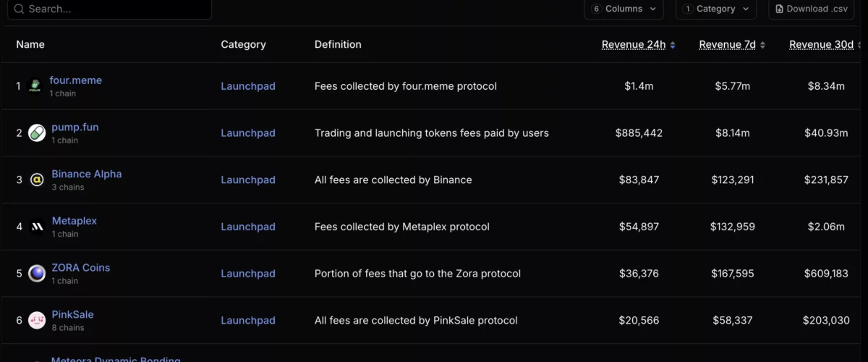The width and height of the screenshot is (868, 362).
Task: Click the pump.fun pill logo icon
Action: click(37, 133)
